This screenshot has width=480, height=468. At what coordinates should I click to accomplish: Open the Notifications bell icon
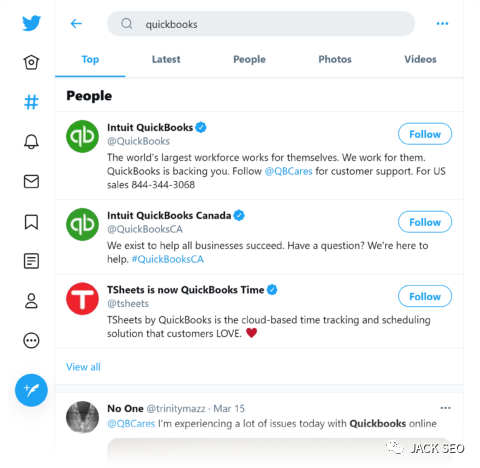pos(31,142)
